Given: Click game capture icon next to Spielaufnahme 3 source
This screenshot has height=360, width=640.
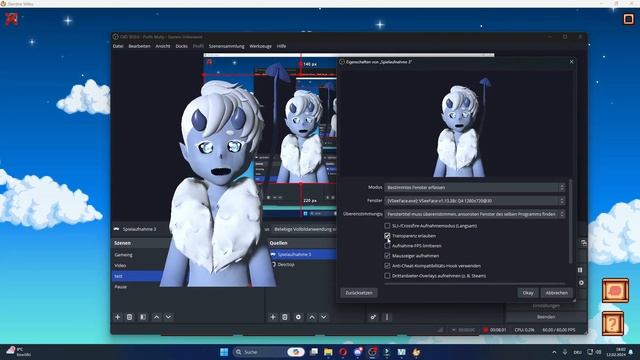Looking at the screenshot, I should [x=273, y=254].
